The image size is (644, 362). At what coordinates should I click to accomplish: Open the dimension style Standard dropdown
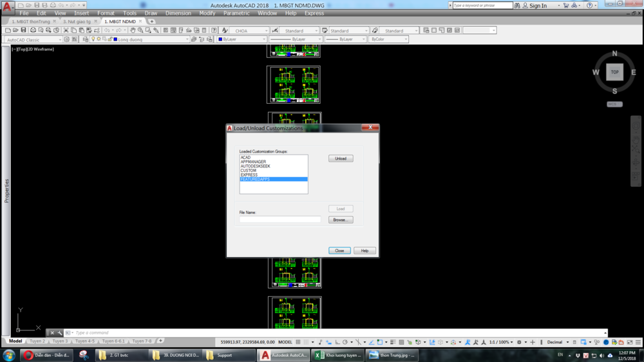tap(300, 31)
